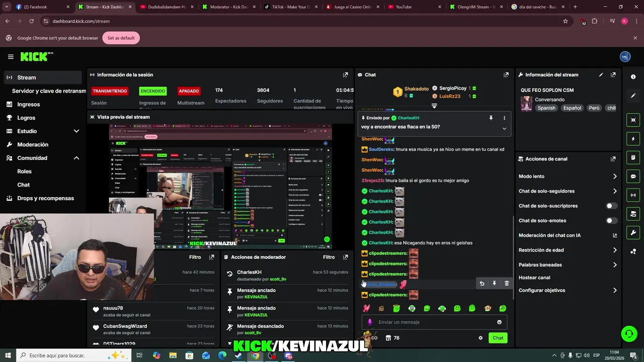The image size is (644, 362).
Task: Click the broadcast signal icon in right sidebar
Action: point(633,195)
